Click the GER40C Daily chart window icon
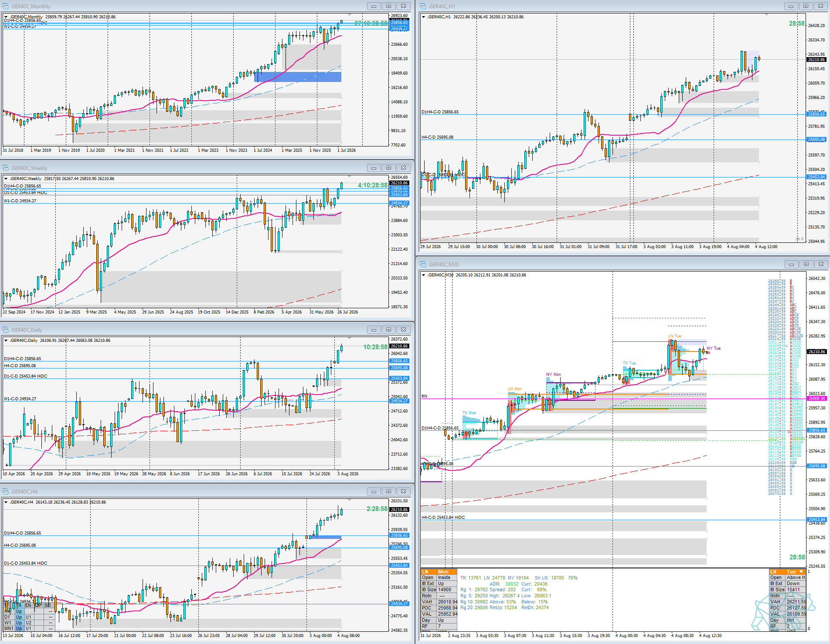This screenshot has height=644, width=830. pyautogui.click(x=6, y=330)
